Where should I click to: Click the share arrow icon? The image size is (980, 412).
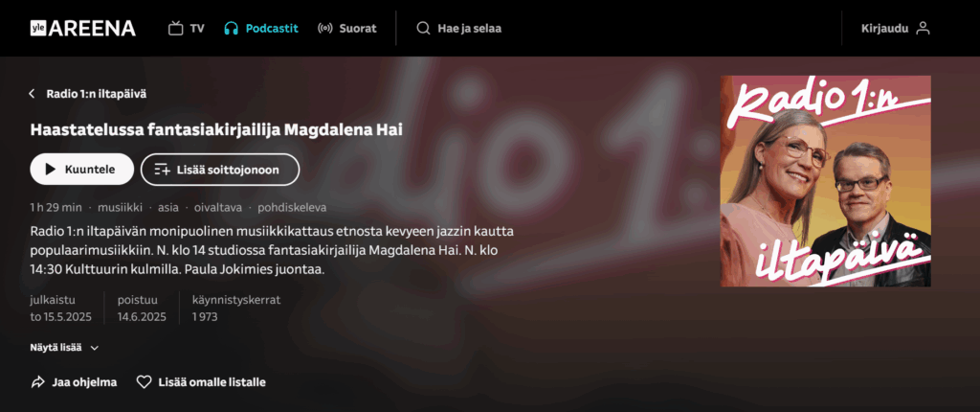click(x=37, y=382)
